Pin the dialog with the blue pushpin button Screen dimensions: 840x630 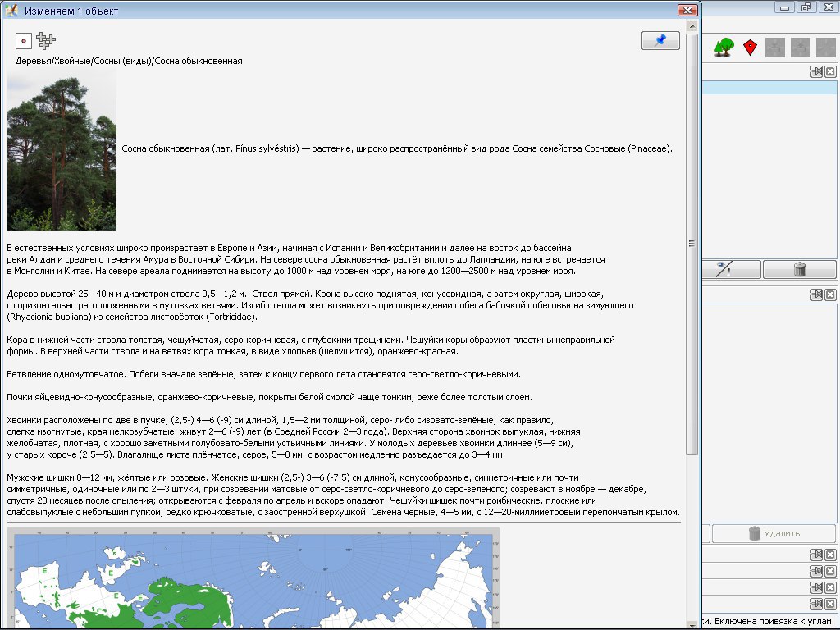(660, 41)
